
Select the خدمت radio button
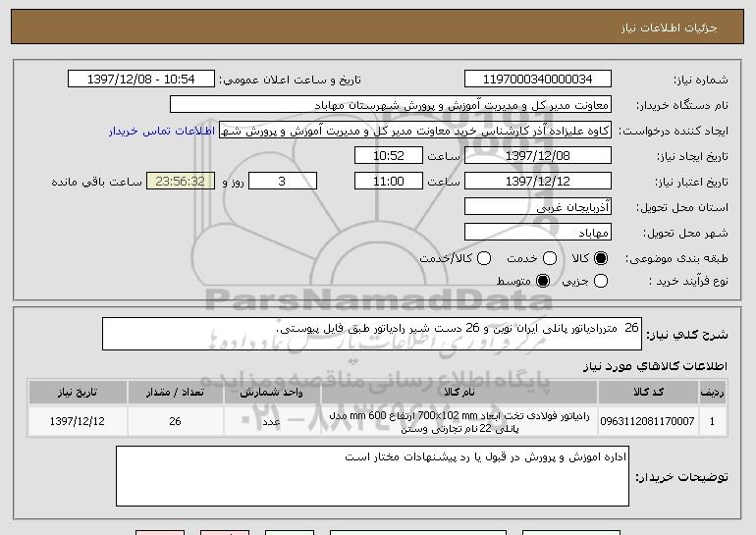tap(550, 258)
